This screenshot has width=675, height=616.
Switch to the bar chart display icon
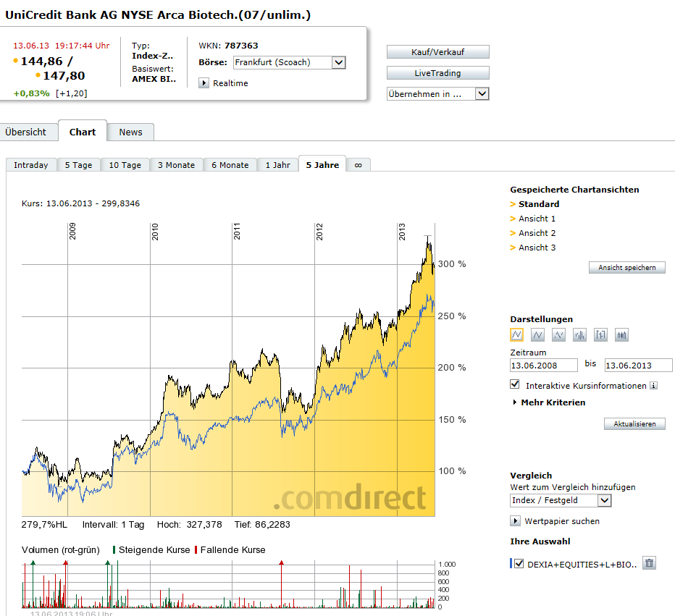click(x=579, y=334)
